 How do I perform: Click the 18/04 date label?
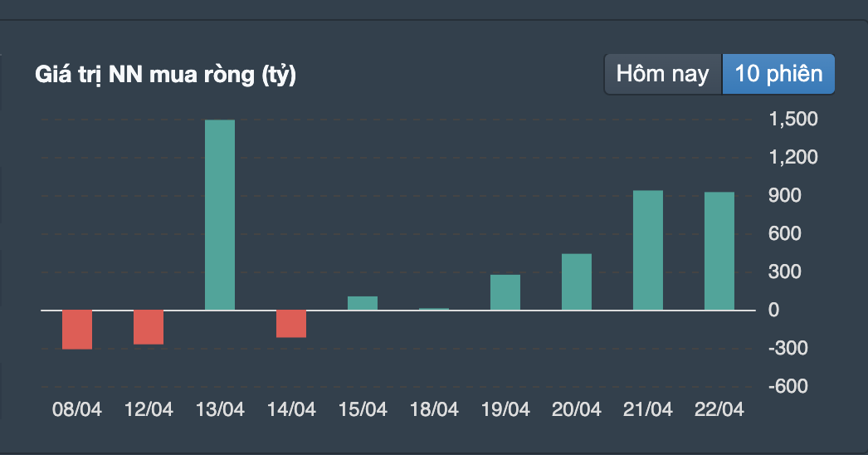click(x=434, y=409)
